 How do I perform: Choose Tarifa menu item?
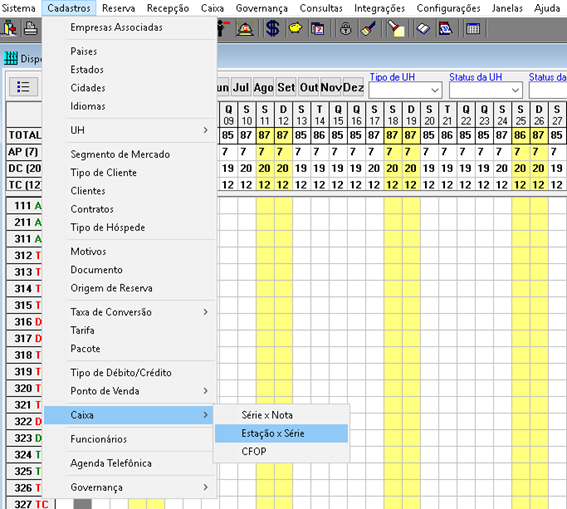coord(129,330)
